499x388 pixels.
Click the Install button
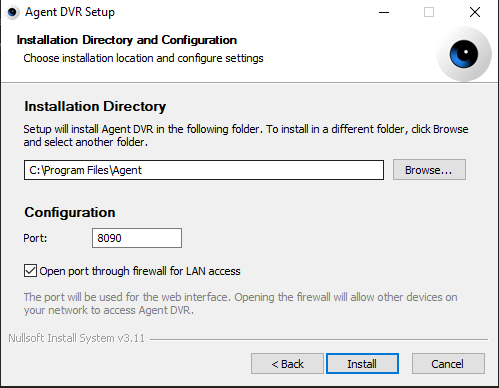click(x=362, y=364)
